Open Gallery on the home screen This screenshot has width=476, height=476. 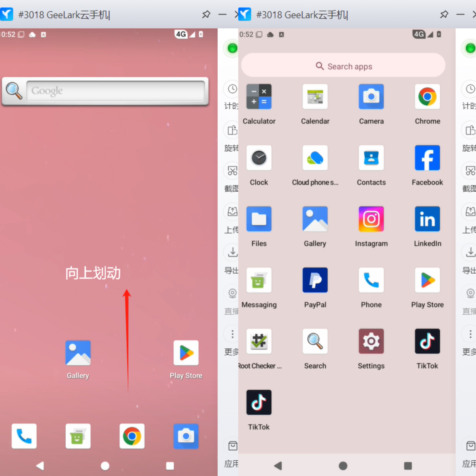point(78,353)
